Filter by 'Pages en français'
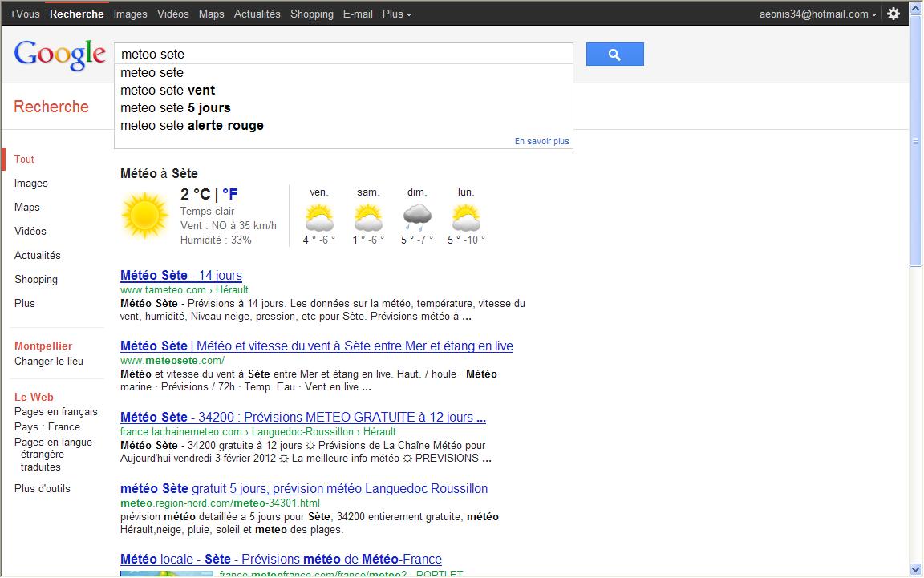This screenshot has height=578, width=924. coord(56,412)
